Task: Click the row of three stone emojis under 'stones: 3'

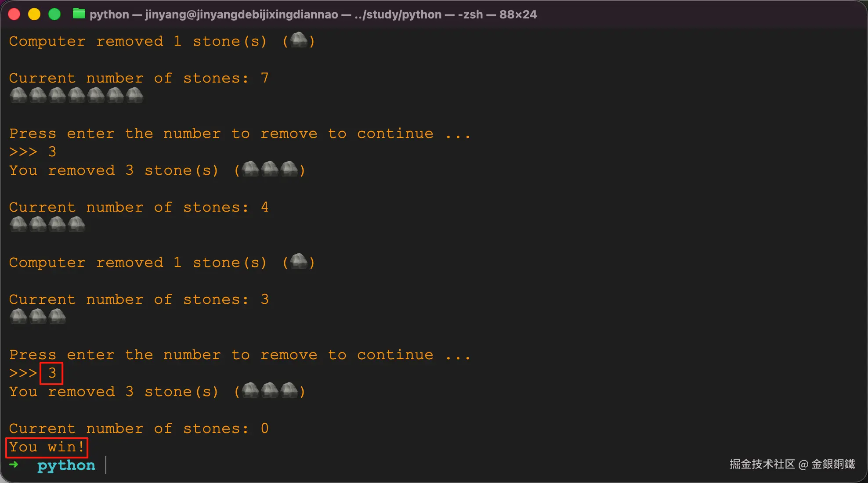Action: tap(38, 316)
